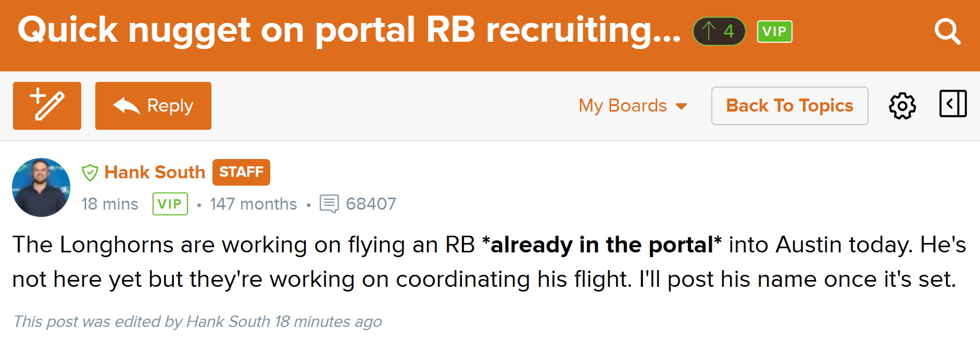Open Hank South's profile link

pyautogui.click(x=155, y=172)
